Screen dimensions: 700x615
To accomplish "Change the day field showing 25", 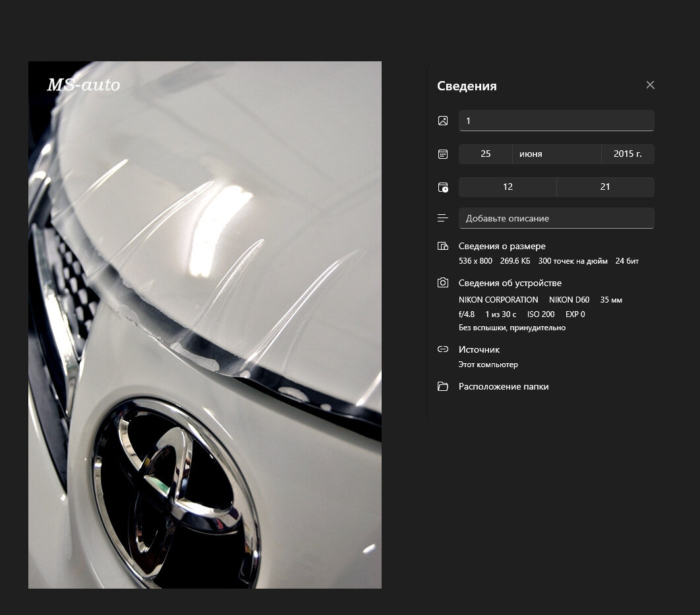I will coord(485,154).
